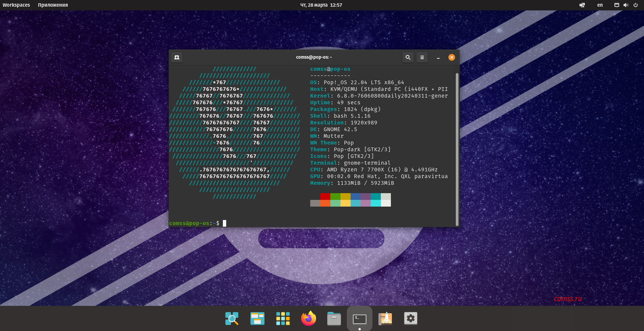Open the Приложения menu

click(x=53, y=5)
